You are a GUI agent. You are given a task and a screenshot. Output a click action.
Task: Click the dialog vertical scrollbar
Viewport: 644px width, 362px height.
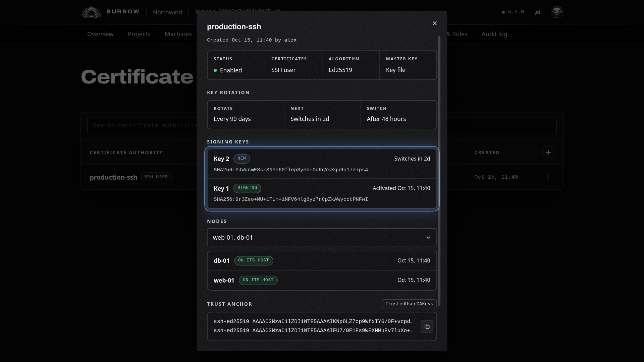click(x=439, y=171)
